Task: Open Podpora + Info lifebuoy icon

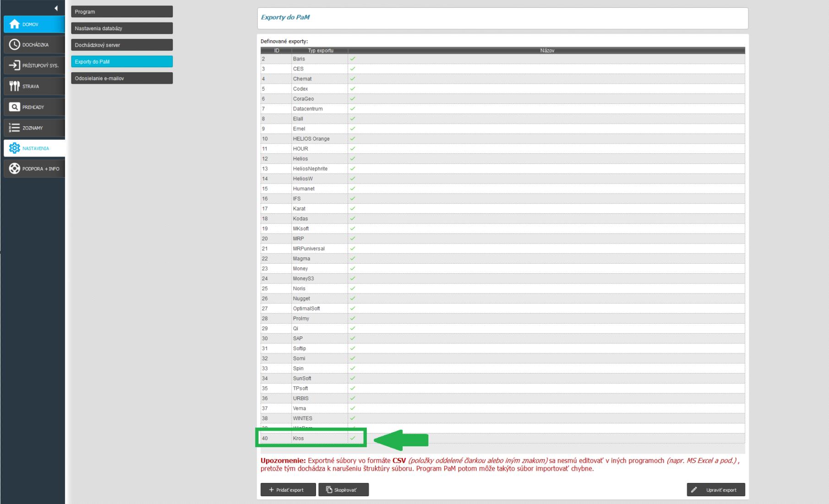Action: point(15,169)
